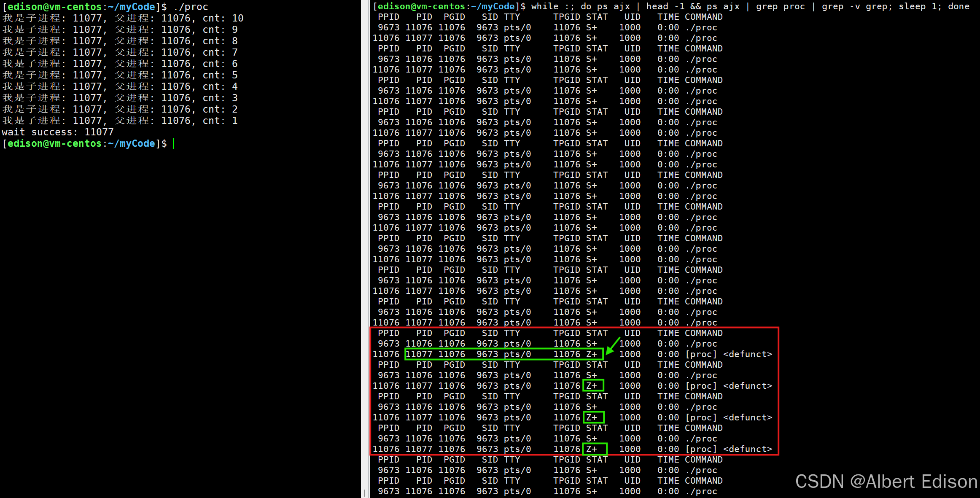Click 'while' in the right pane command

coord(544,7)
